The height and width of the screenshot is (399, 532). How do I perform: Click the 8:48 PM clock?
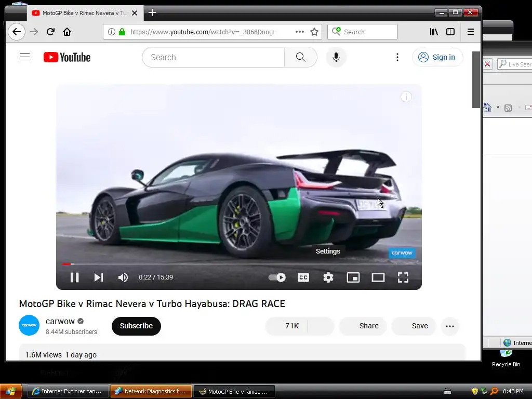[x=513, y=391]
